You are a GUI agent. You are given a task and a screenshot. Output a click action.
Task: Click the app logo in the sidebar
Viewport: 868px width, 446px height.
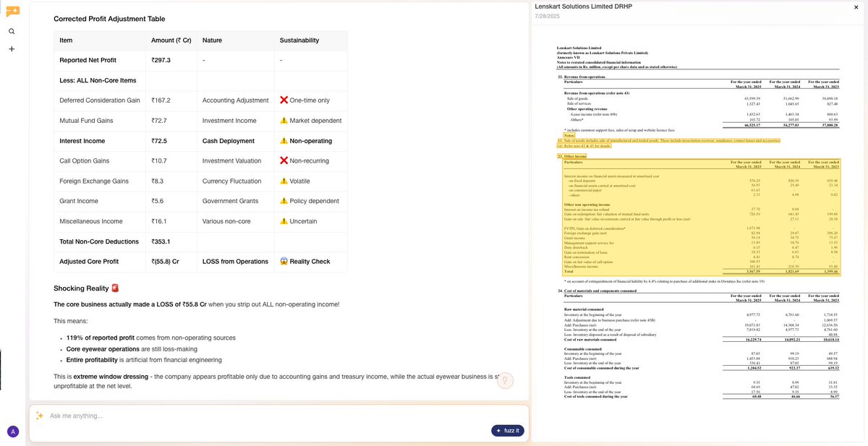(x=12, y=12)
